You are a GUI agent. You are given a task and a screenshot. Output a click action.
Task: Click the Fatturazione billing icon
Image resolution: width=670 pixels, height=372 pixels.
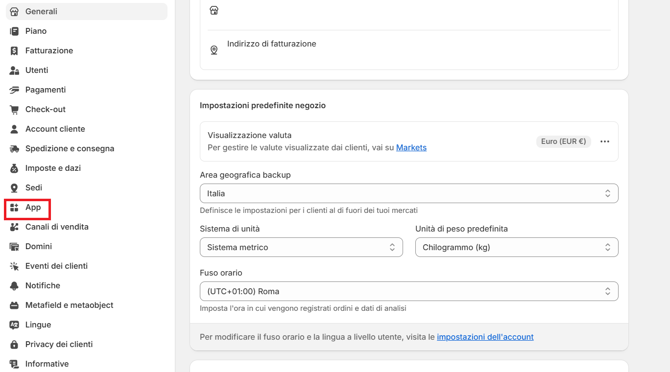tap(14, 51)
